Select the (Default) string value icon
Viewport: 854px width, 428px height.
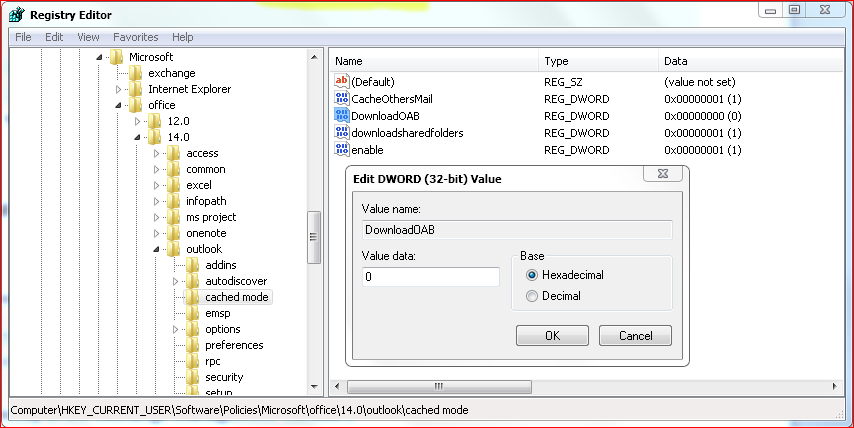[341, 82]
